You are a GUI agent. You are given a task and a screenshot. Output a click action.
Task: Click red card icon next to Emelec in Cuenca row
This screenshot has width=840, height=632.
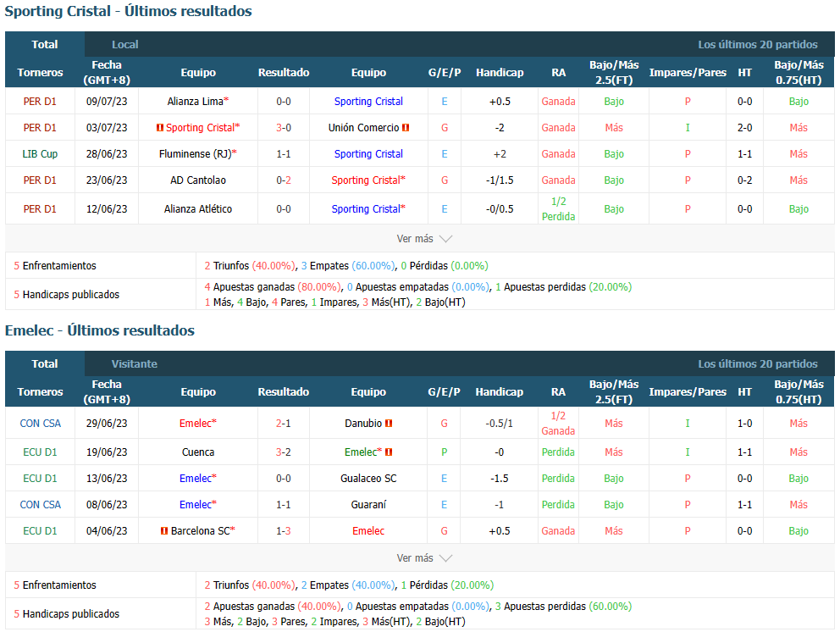click(x=389, y=452)
